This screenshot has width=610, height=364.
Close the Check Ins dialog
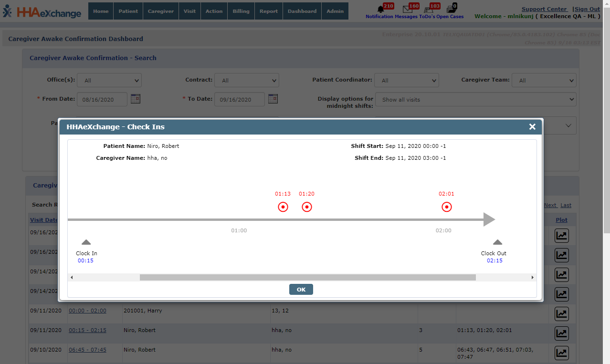[532, 126]
